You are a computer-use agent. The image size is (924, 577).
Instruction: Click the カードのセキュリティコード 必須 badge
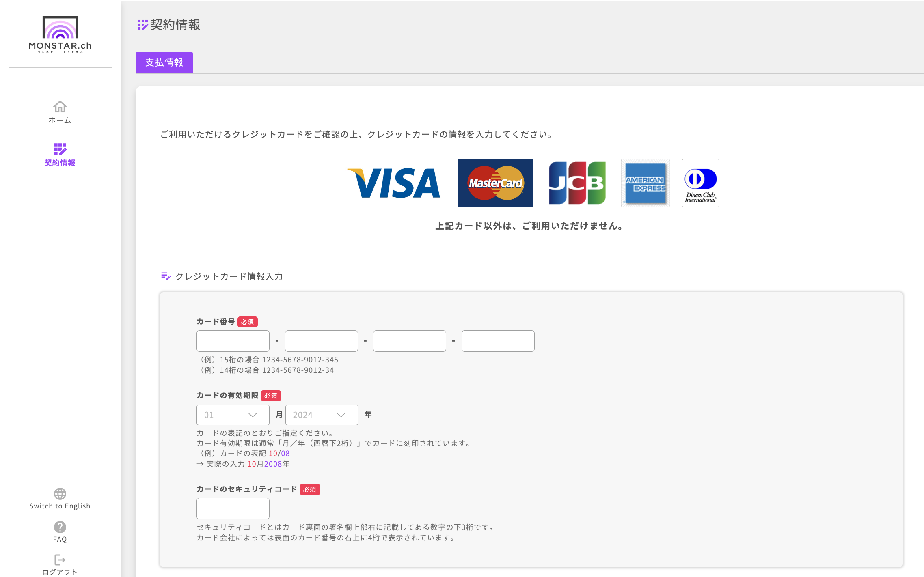310,489
